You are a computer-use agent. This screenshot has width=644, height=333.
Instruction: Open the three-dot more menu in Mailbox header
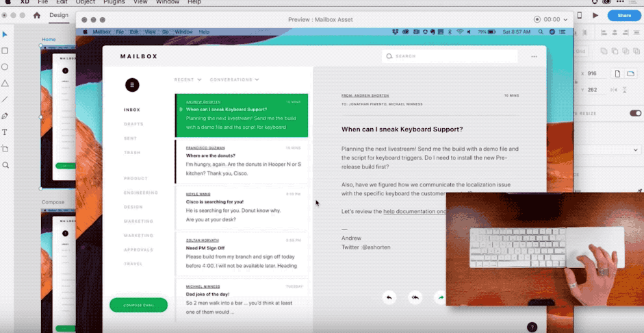[x=534, y=57]
